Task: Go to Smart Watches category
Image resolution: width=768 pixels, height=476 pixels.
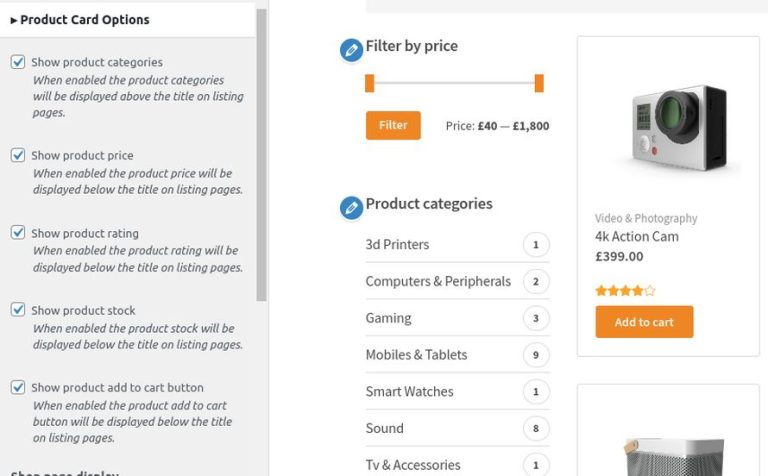Action: pos(409,391)
